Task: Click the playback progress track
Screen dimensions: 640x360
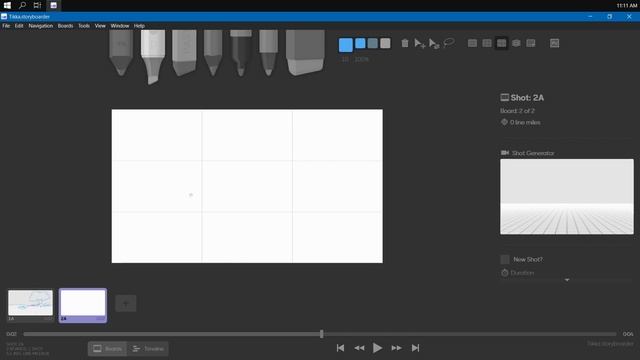Action: [320, 334]
